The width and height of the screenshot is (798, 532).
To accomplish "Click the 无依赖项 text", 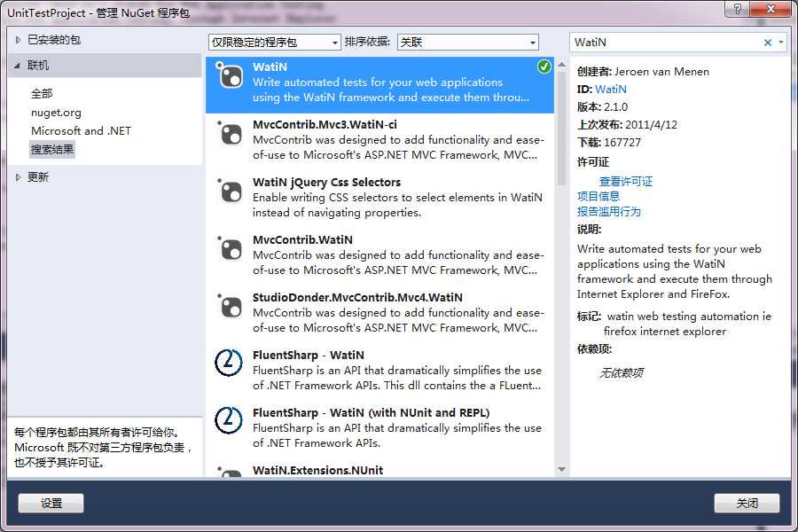I will tap(621, 373).
